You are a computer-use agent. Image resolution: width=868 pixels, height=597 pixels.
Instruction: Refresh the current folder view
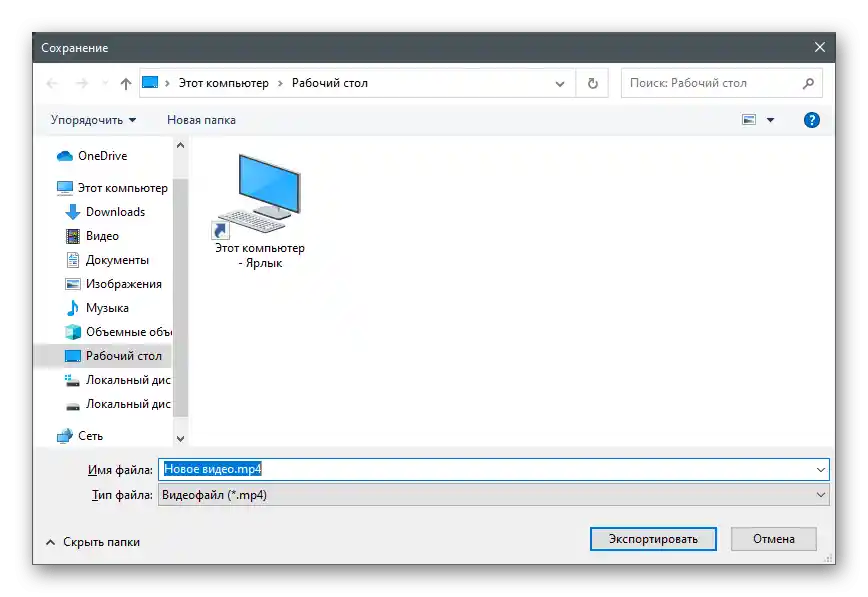(593, 84)
